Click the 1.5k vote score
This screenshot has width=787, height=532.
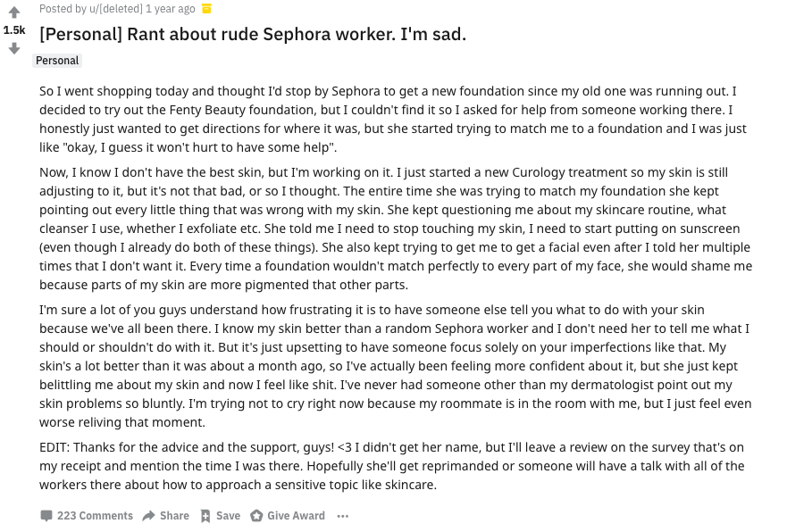[14, 30]
